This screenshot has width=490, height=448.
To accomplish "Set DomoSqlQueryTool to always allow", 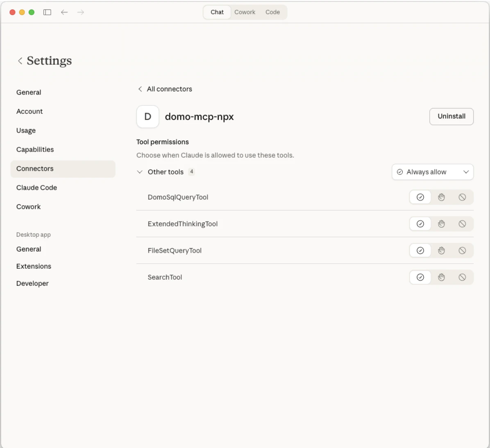I will [x=420, y=197].
